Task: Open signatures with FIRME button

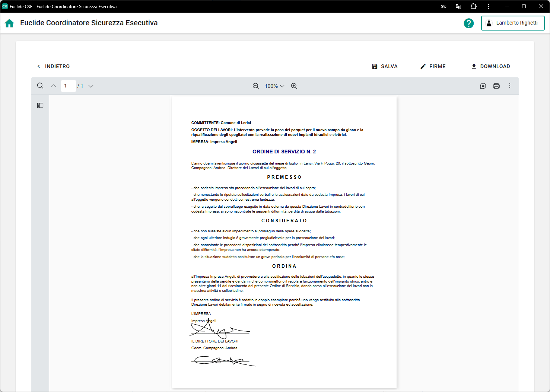Action: [433, 66]
